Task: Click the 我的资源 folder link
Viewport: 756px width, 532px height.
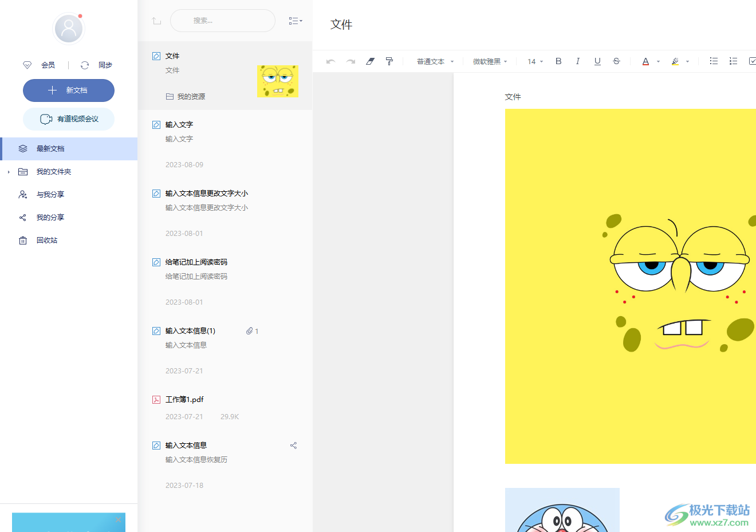Action: click(x=186, y=97)
